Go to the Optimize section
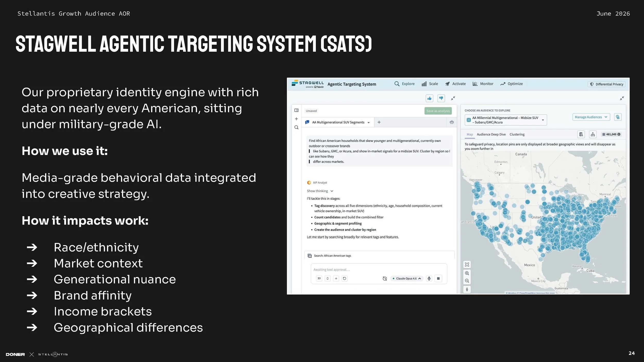The width and height of the screenshot is (644, 362). click(512, 84)
